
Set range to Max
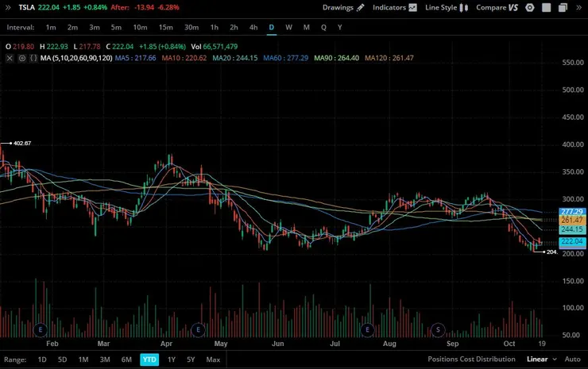213,359
